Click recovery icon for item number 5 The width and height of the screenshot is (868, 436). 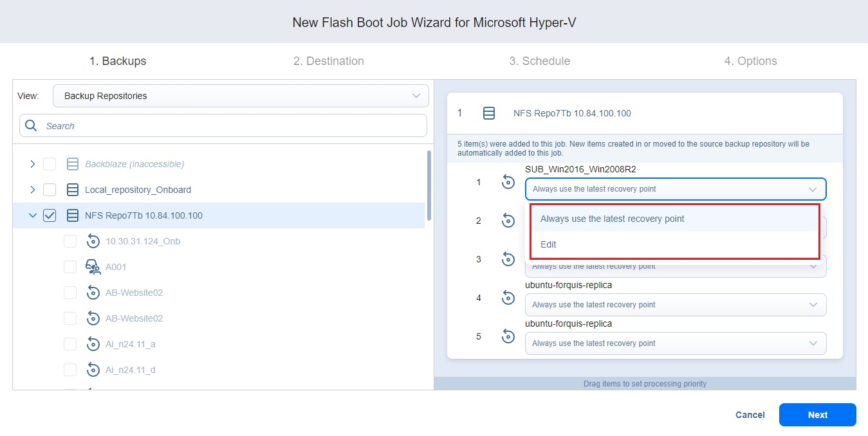click(x=508, y=336)
